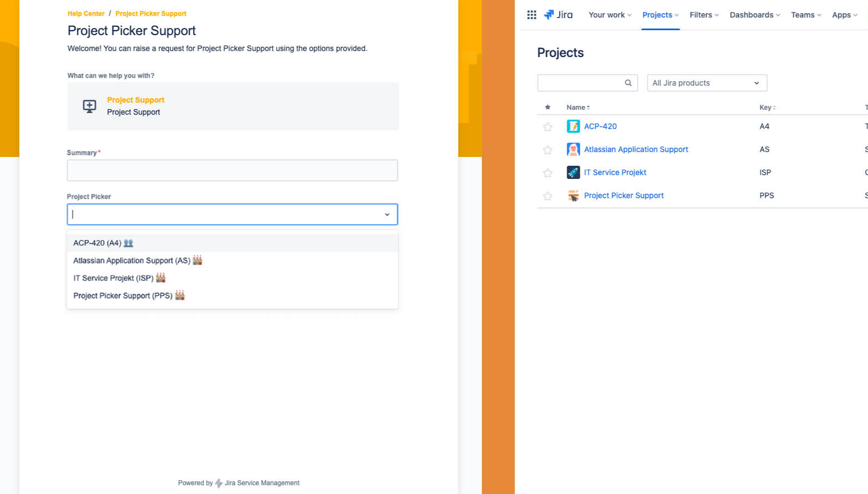Screen dimensions: 868x494
Task: Click the Projects page heading
Action: (560, 53)
